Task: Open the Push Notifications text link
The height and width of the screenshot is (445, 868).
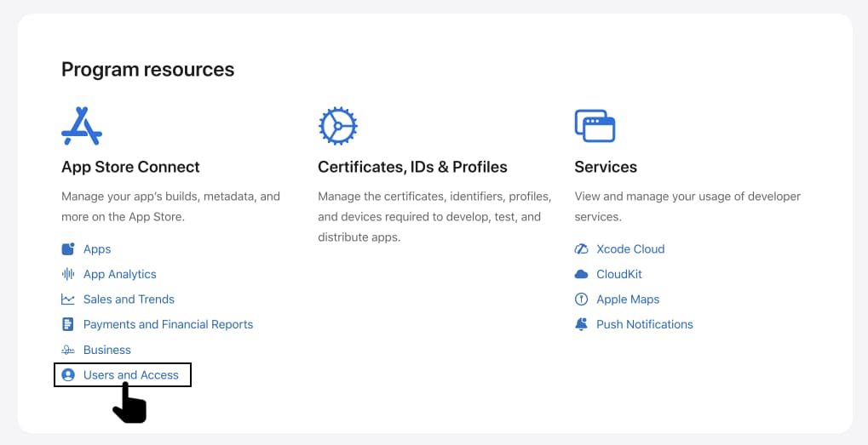Action: (x=645, y=324)
